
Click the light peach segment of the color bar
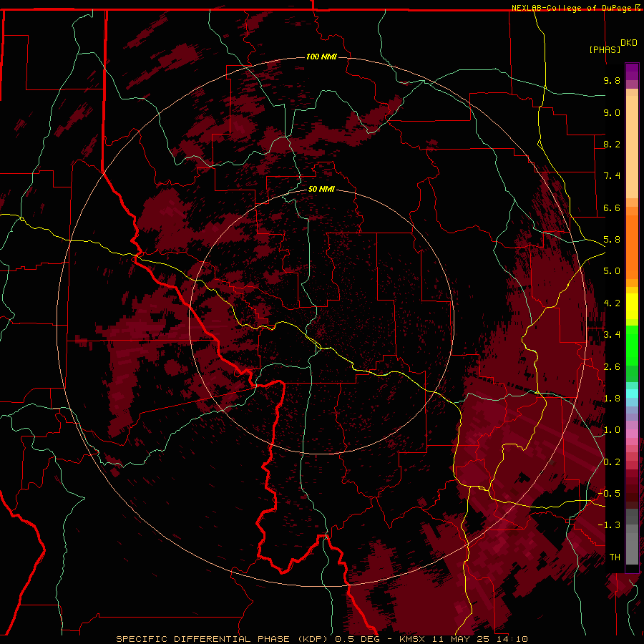(x=632, y=147)
